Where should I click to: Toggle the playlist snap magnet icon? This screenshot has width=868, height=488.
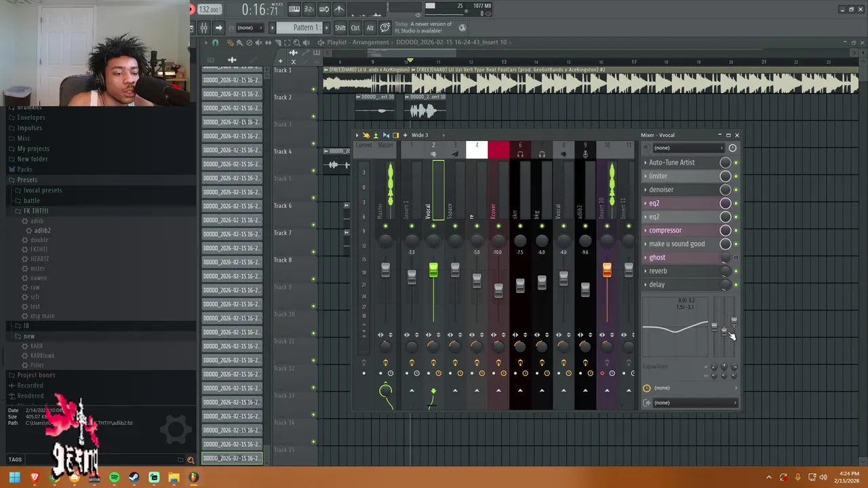pos(215,42)
